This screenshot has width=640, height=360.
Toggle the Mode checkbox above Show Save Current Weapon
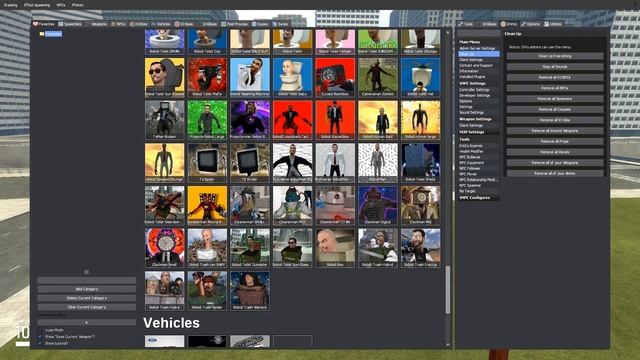tap(40, 330)
